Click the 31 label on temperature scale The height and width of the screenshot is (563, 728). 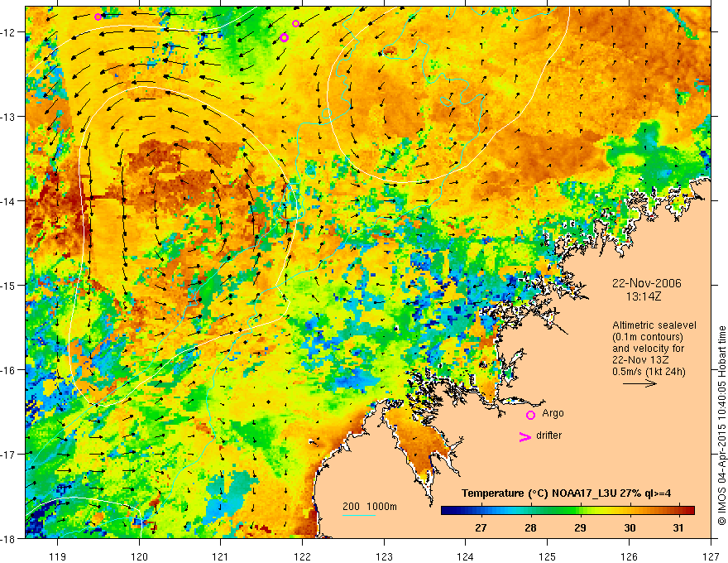[x=678, y=527]
